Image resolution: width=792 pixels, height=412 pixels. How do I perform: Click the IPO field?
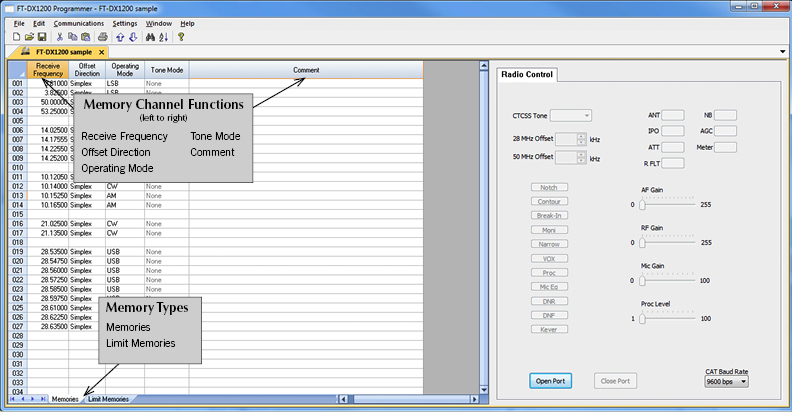(673, 131)
